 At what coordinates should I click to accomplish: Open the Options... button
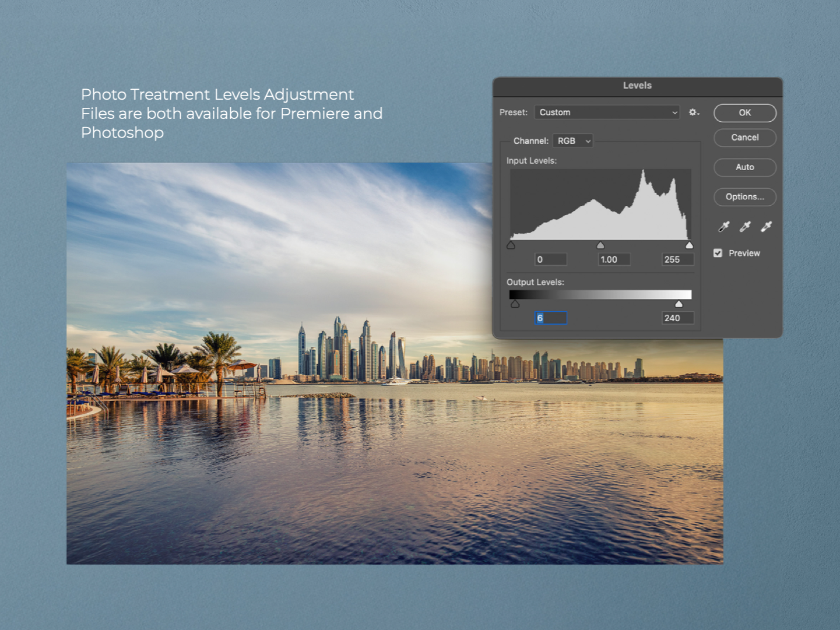(745, 197)
